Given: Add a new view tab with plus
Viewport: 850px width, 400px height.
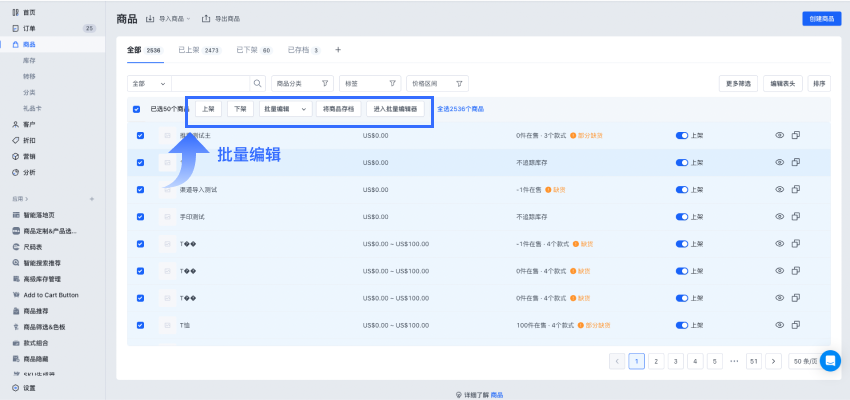Looking at the screenshot, I should [338, 50].
